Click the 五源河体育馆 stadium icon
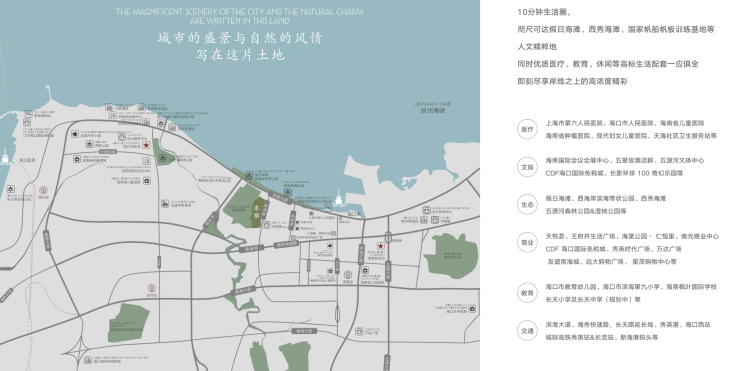The height and width of the screenshot is (371, 740). click(165, 203)
